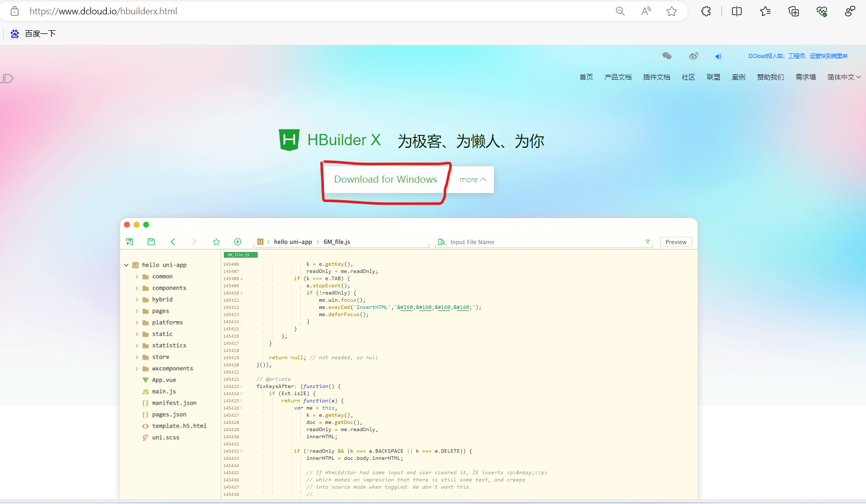This screenshot has height=504, width=866.
Task: Select uni.scss in file tree
Action: click(x=165, y=438)
